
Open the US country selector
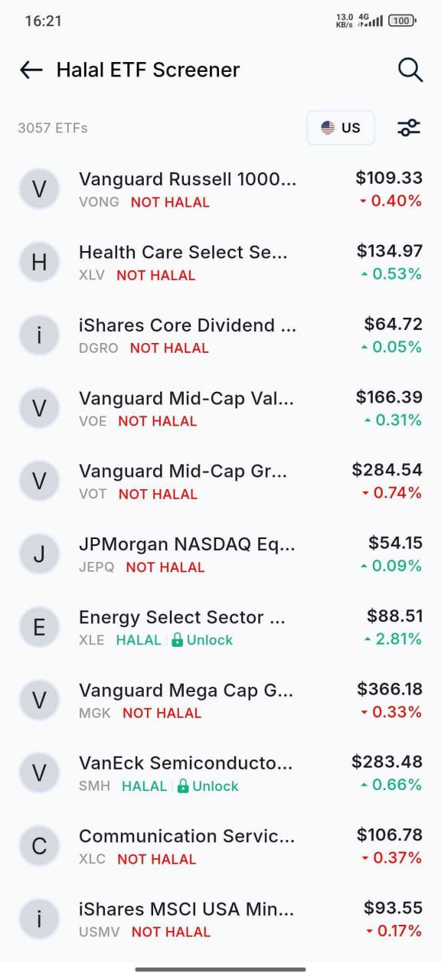pyautogui.click(x=341, y=128)
